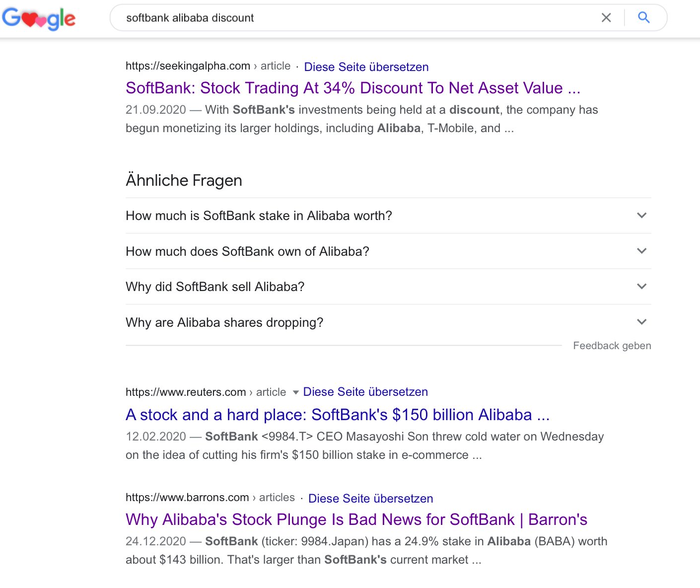Image resolution: width=700 pixels, height=588 pixels.
Task: Translate the Seeking Alpha page
Action: pyautogui.click(x=366, y=67)
